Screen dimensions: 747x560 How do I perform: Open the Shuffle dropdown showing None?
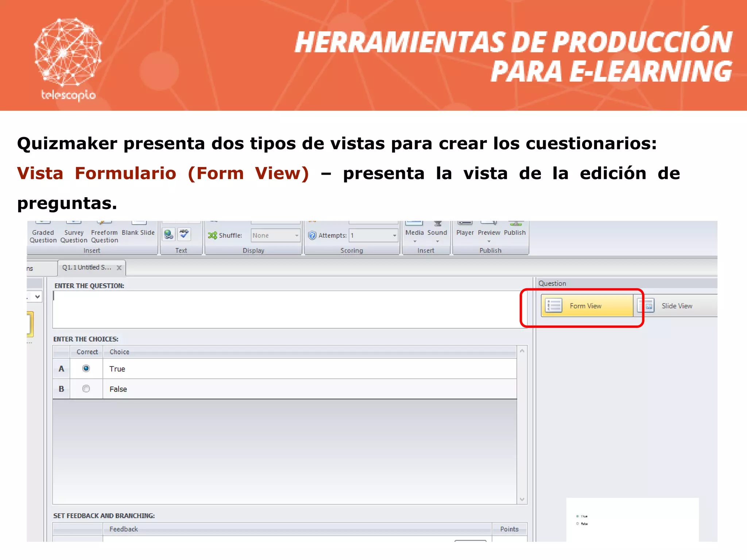[275, 236]
